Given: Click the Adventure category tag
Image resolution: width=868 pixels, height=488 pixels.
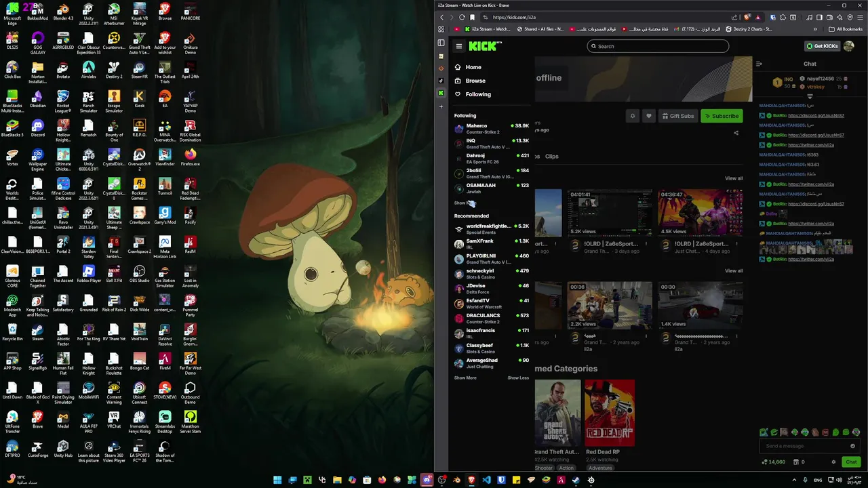Looking at the screenshot, I should (x=600, y=468).
